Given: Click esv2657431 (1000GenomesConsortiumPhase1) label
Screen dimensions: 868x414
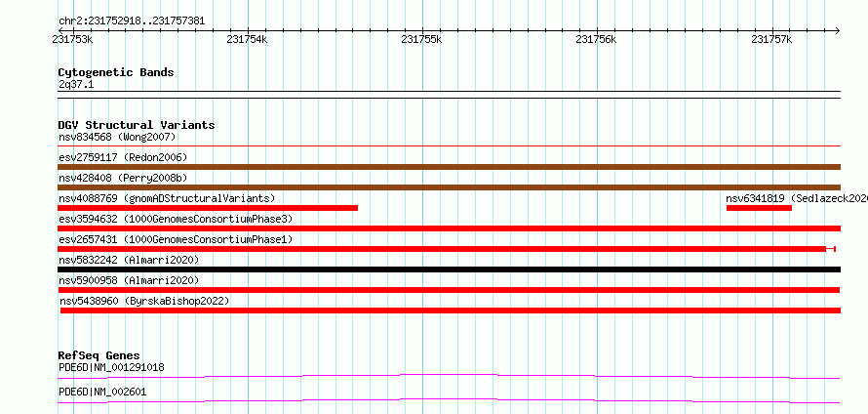Looking at the screenshot, I should [x=176, y=239].
